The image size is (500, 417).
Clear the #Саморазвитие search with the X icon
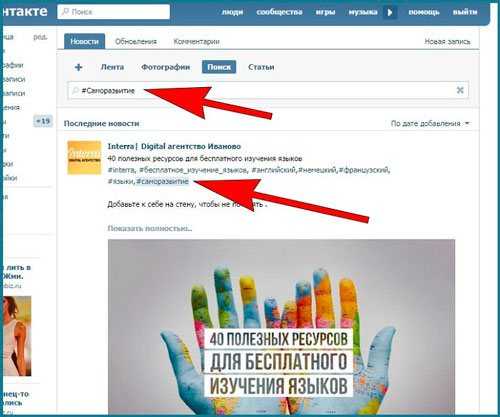(460, 90)
